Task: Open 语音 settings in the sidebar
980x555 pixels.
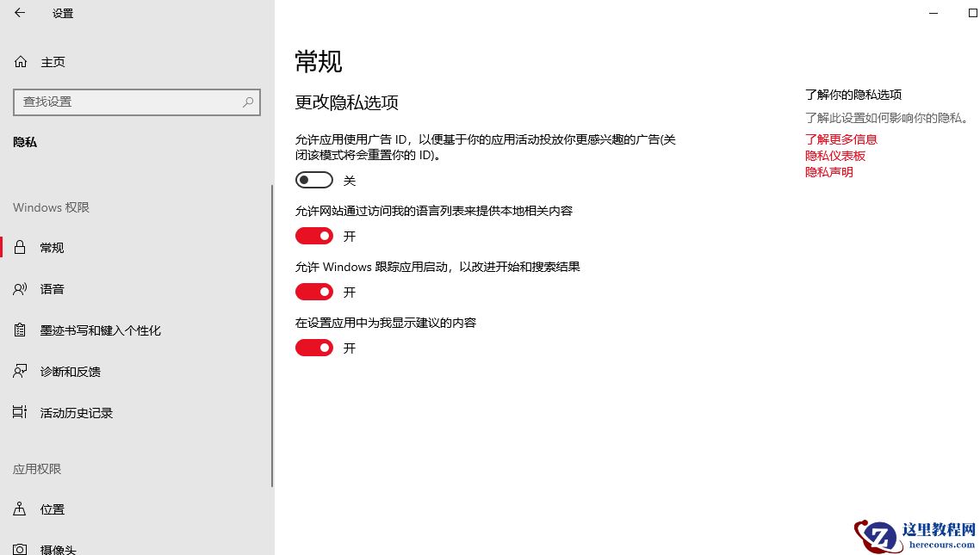Action: [52, 288]
